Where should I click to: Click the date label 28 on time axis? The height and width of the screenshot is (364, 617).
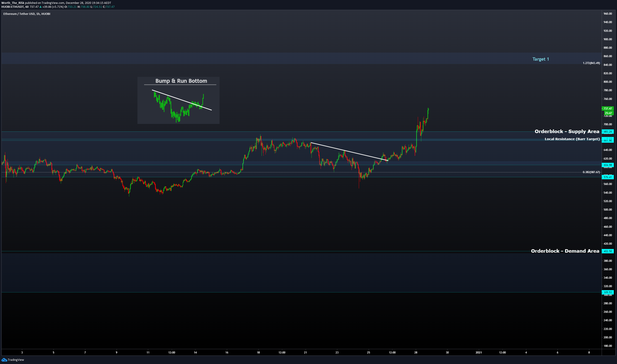[x=416, y=353]
